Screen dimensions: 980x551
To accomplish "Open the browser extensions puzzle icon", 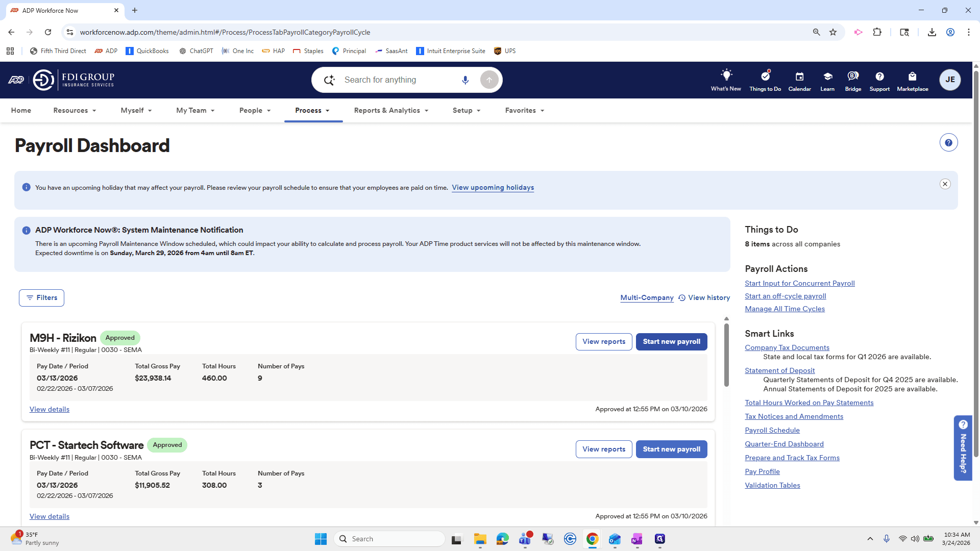I will tap(877, 32).
